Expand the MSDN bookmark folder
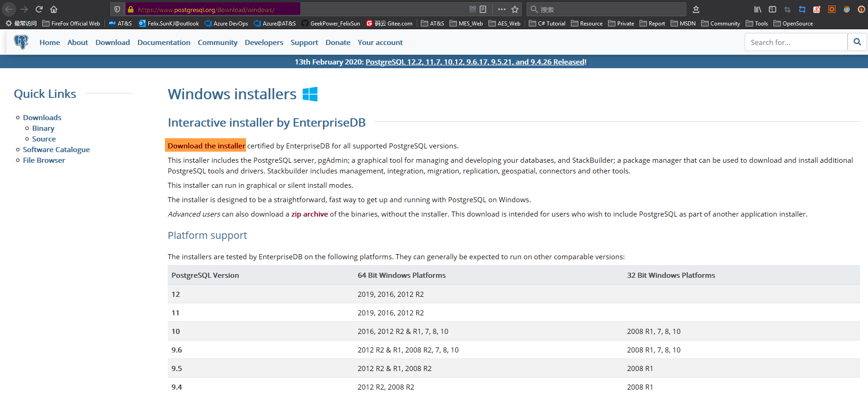Screen dimensions: 868x397 click(x=683, y=23)
